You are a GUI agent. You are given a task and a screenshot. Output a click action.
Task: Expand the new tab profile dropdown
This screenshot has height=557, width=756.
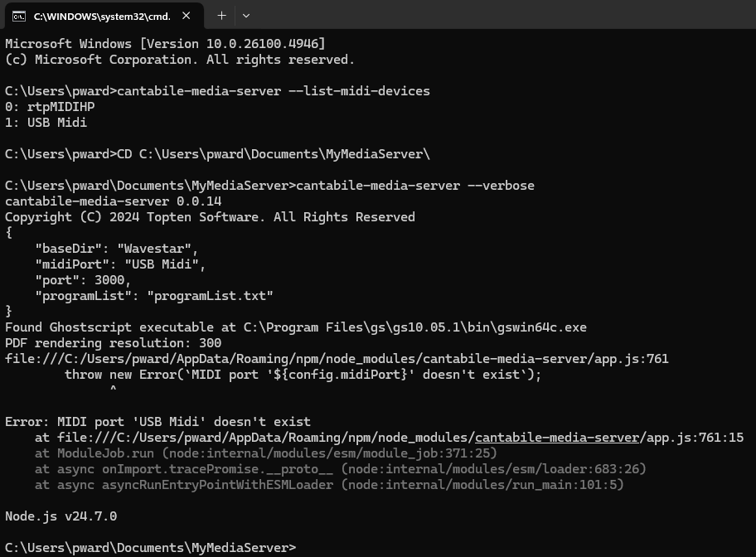(x=246, y=16)
